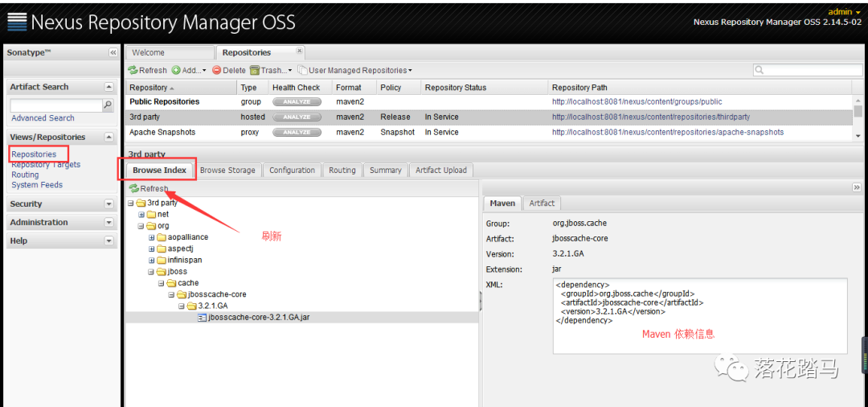Expand the infinispan folder node
The width and height of the screenshot is (868, 407).
152,261
